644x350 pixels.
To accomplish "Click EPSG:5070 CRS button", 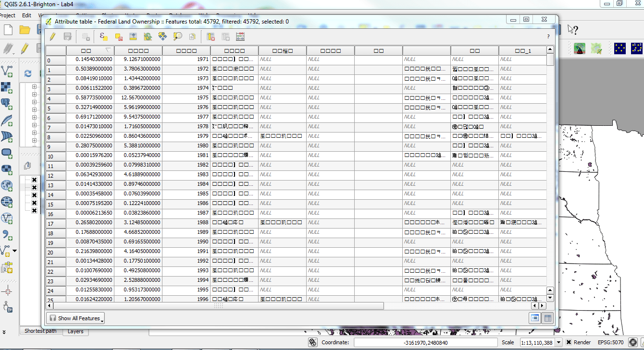I will (x=610, y=342).
